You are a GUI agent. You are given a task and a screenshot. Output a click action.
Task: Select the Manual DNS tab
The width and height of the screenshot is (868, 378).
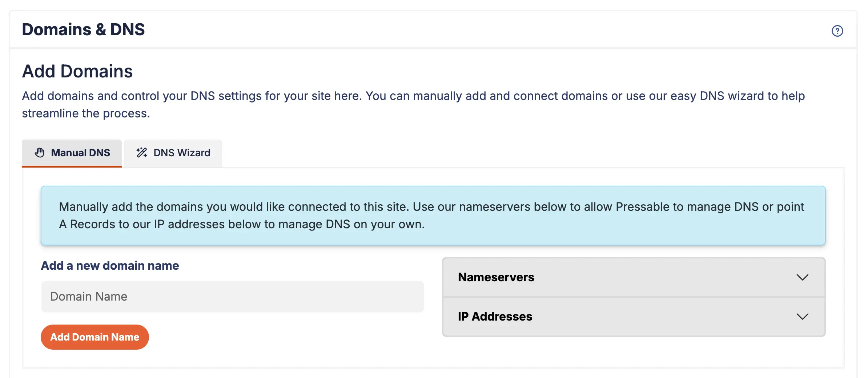72,153
